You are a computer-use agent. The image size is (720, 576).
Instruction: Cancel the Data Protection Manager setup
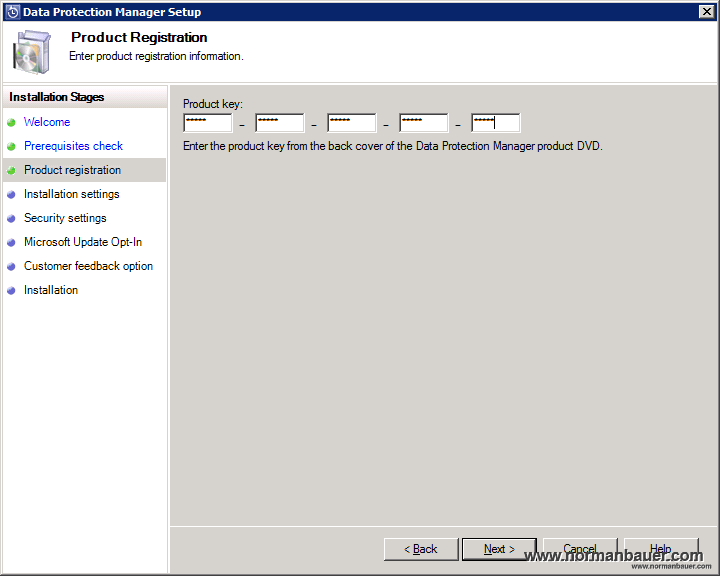point(580,549)
